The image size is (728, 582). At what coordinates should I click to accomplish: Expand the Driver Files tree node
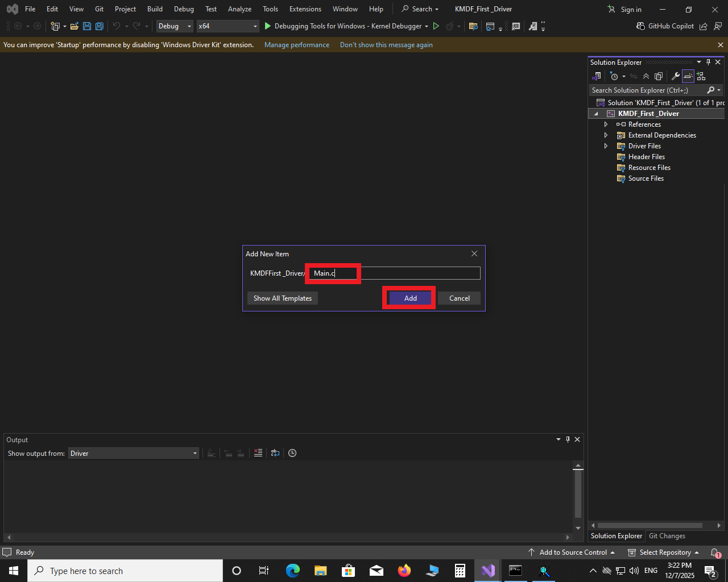pos(606,146)
